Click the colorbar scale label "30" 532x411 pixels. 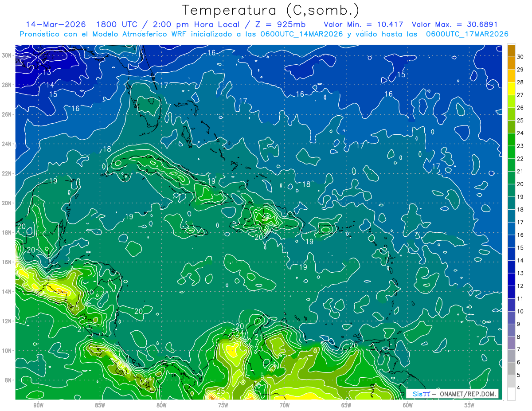[x=520, y=57]
